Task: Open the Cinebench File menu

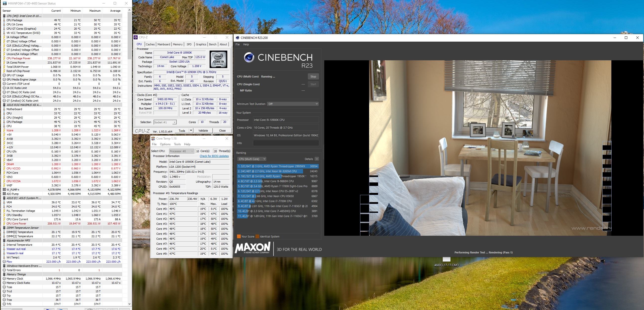Action: tap(238, 45)
